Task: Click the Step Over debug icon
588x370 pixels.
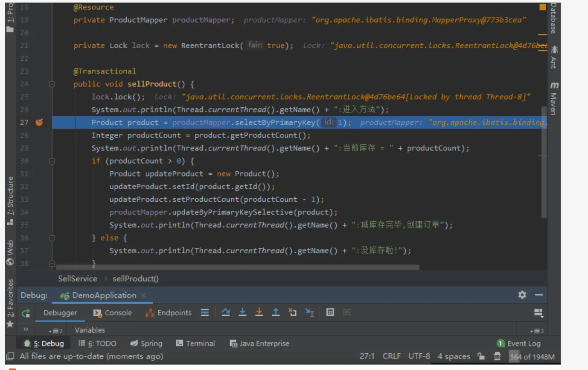Action: [x=226, y=312]
